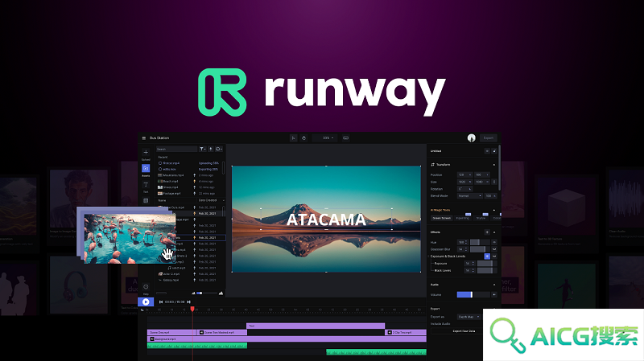Viewport: 644px width, 361px height.
Task: Open the Date Created sort dropdown
Action: [212, 200]
